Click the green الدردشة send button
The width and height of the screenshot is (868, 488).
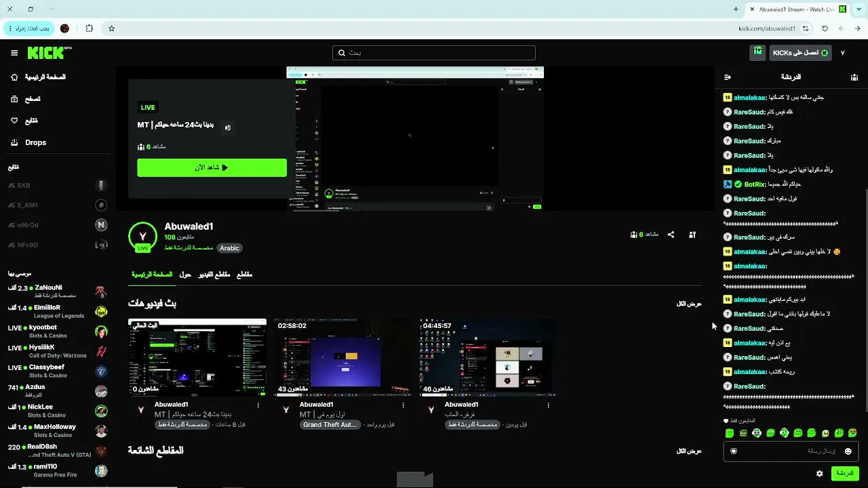(845, 474)
